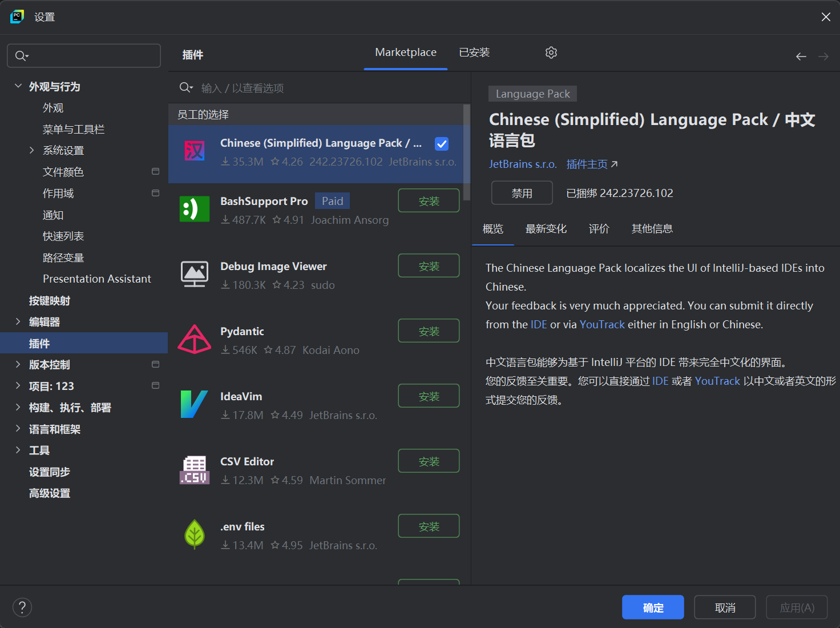Open the JetBrains s.r.o. vendor link

[x=523, y=164]
